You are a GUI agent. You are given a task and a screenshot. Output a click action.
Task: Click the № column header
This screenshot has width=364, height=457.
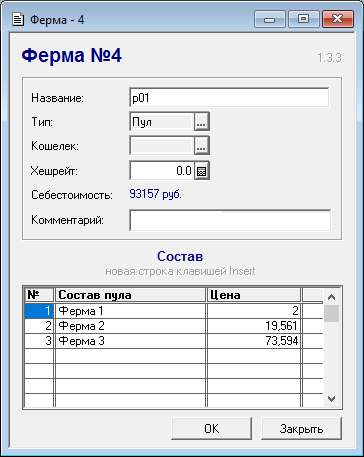(x=39, y=295)
